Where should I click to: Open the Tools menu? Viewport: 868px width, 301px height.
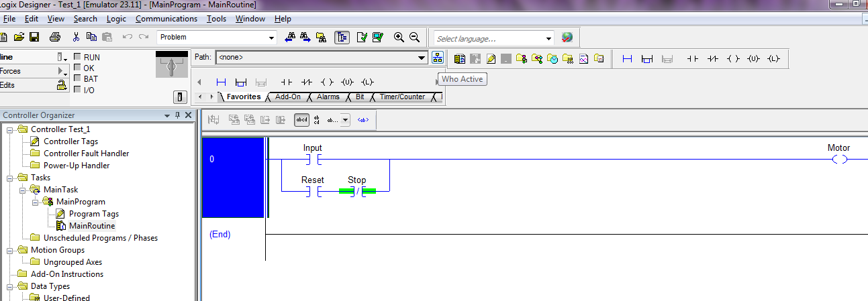216,19
